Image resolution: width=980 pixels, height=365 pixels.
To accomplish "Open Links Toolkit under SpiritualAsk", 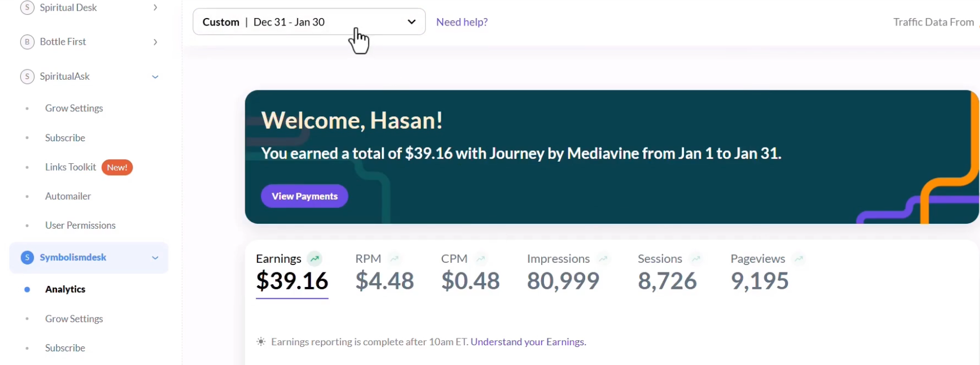I will coord(71,167).
